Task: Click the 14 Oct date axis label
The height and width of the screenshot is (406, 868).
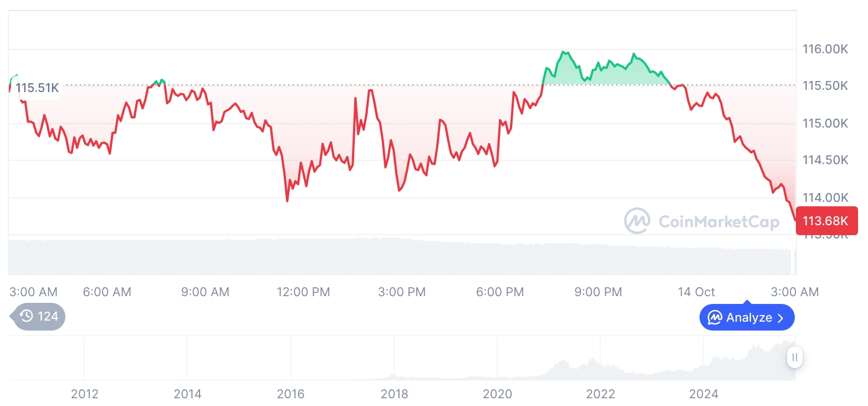Action: click(x=696, y=292)
